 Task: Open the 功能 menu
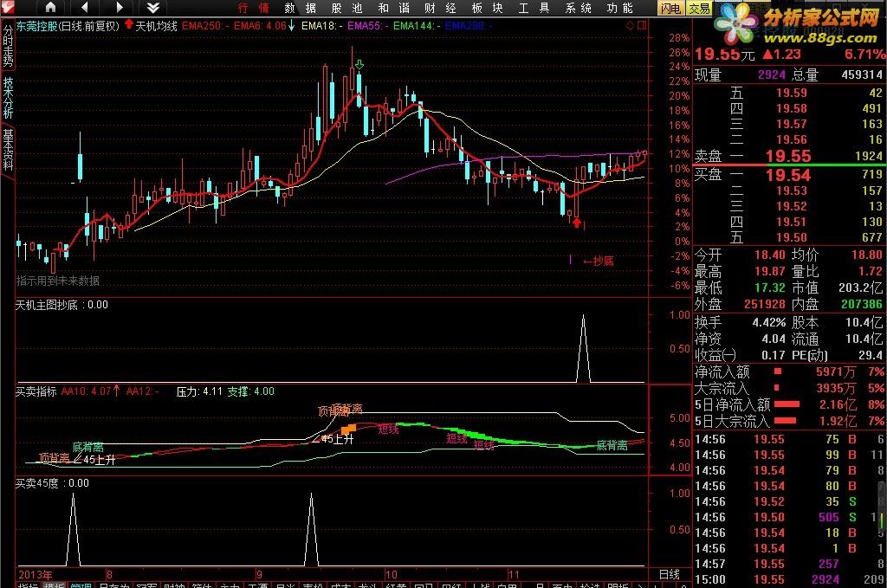[620, 8]
